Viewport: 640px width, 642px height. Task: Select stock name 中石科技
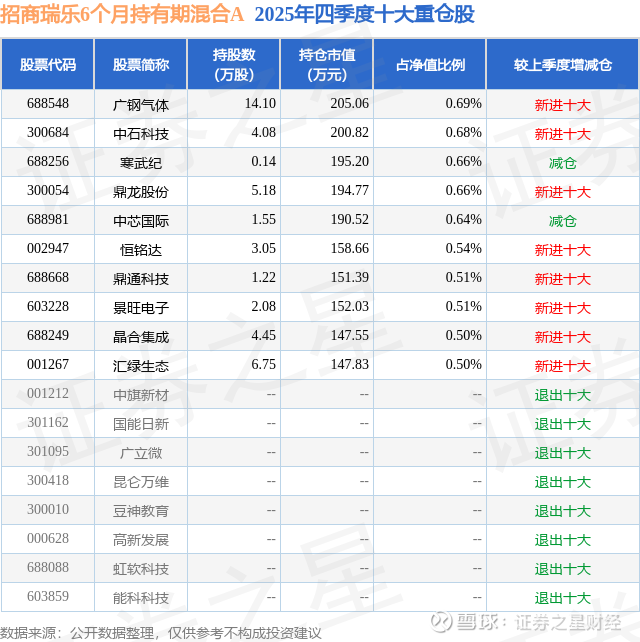(141, 134)
